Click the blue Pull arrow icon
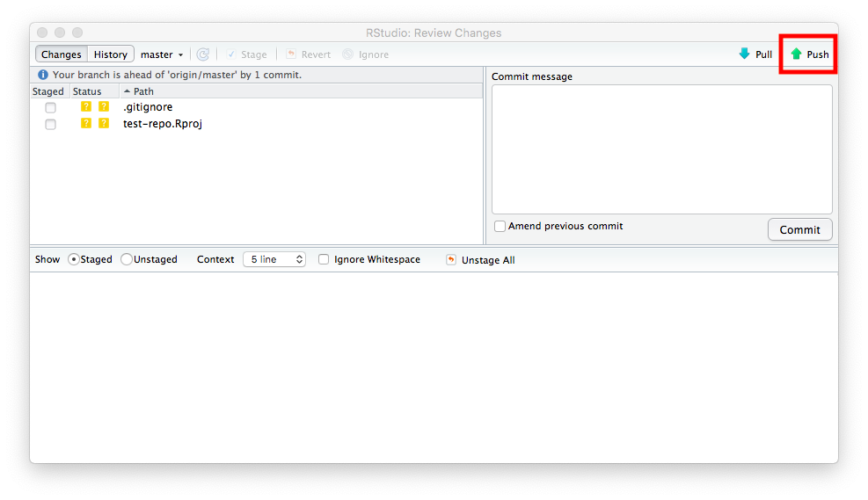This screenshot has height=500, width=868. pyautogui.click(x=745, y=54)
